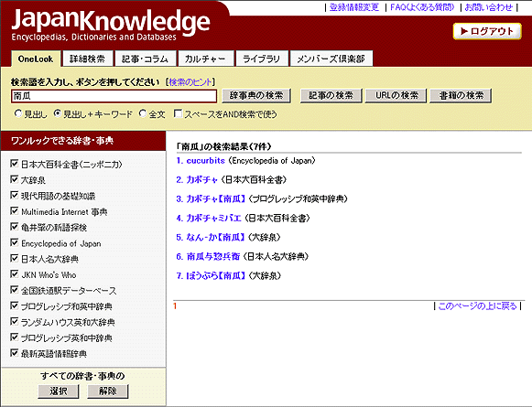Click the ログアウト logout button

click(487, 31)
